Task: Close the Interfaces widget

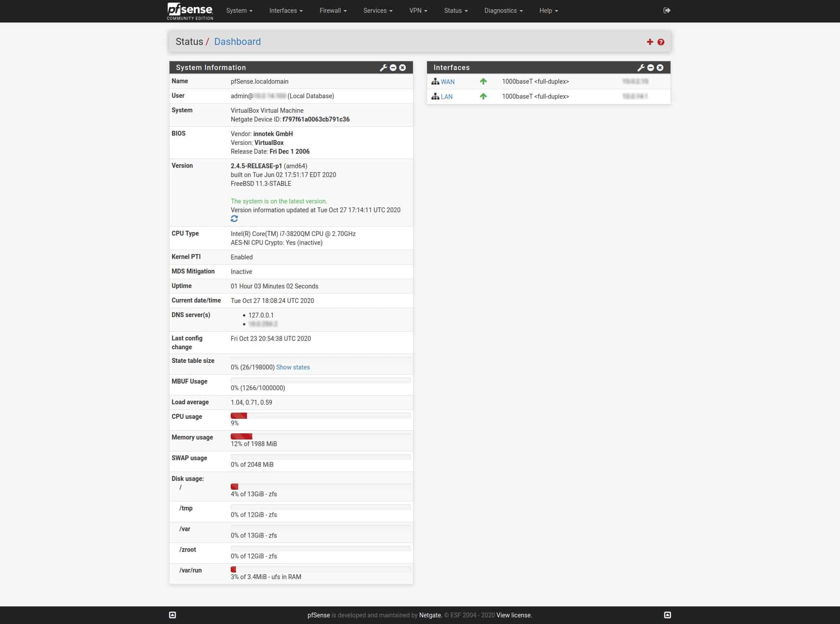Action: coord(660,67)
